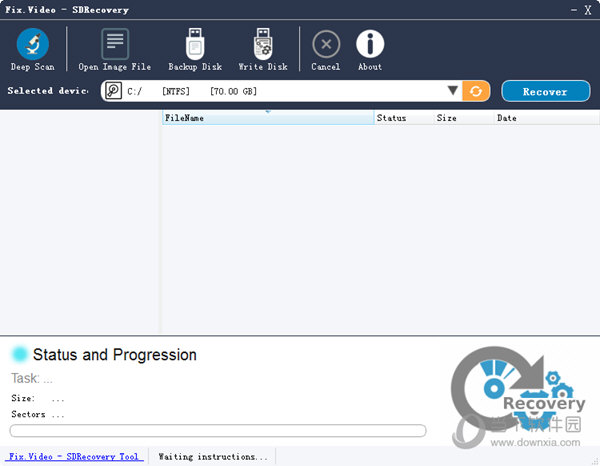This screenshot has height=466, width=600.
Task: Click the Sectors label text
Action: point(28,414)
